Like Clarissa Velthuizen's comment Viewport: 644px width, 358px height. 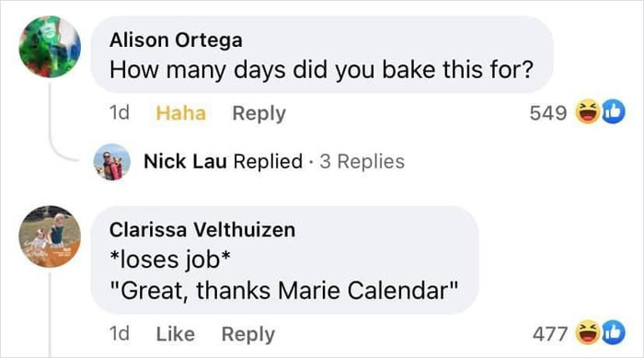[x=176, y=334]
